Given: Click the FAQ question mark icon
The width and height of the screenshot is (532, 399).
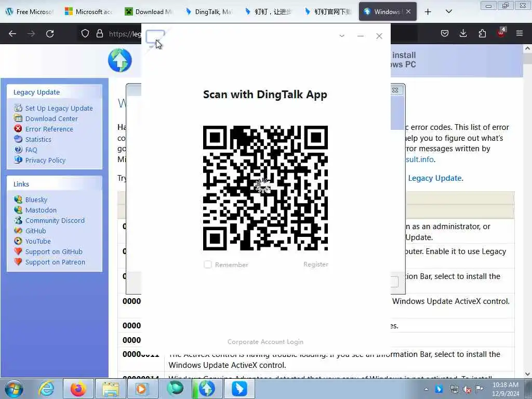Looking at the screenshot, I should pyautogui.click(x=18, y=149).
